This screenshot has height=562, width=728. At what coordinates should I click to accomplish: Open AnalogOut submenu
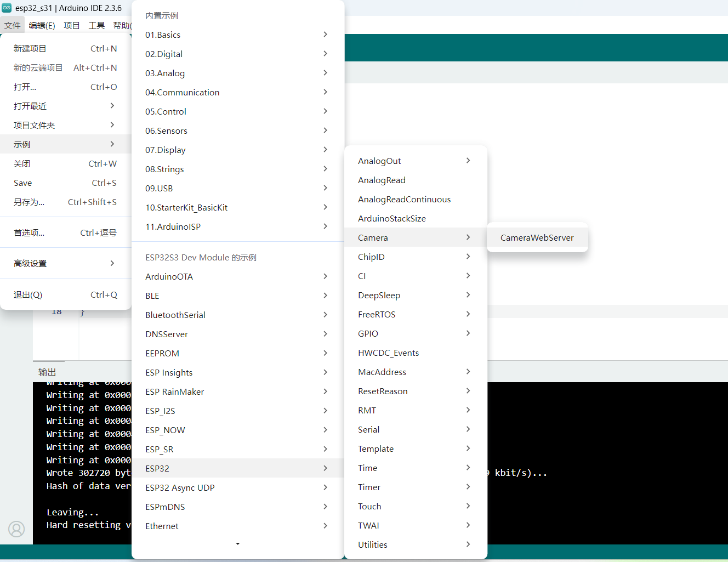(416, 161)
